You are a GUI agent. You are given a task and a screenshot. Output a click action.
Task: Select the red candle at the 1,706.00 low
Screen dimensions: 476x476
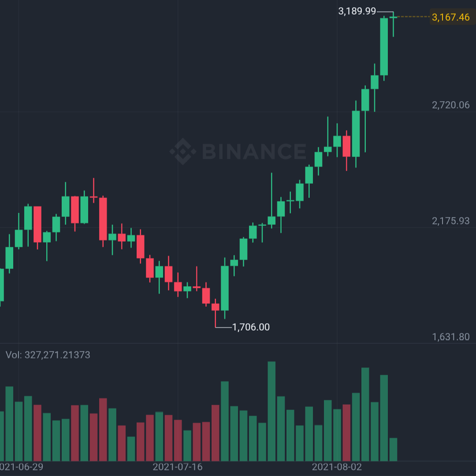[215, 306]
